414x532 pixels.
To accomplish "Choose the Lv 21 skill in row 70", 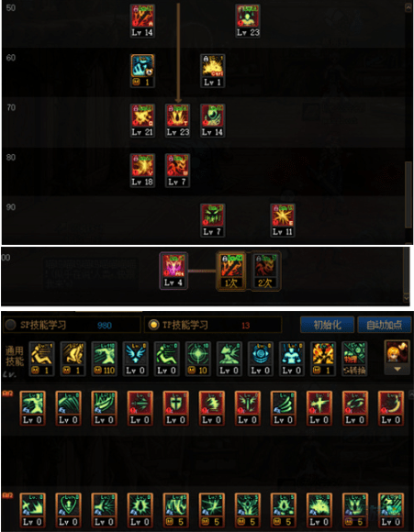I will (x=142, y=121).
